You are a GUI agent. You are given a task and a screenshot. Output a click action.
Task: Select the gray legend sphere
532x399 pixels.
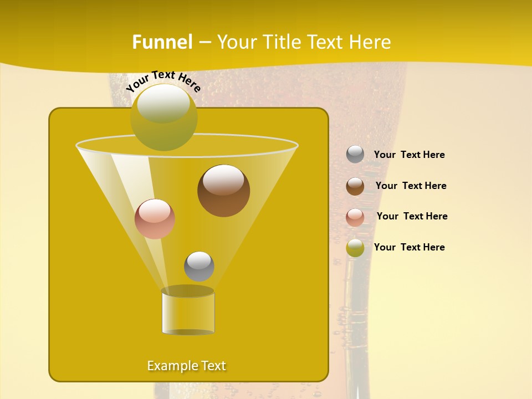pos(355,155)
